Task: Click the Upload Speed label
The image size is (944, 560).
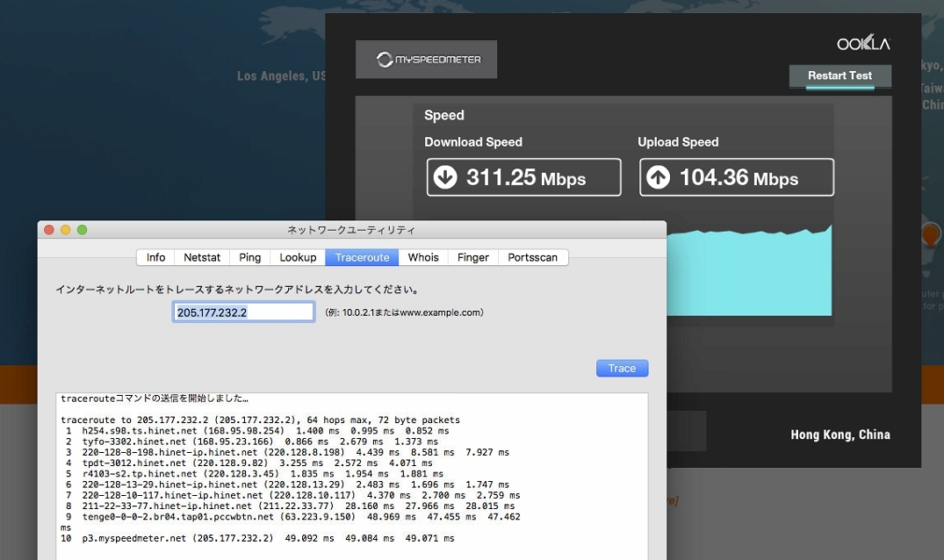Action: [678, 142]
